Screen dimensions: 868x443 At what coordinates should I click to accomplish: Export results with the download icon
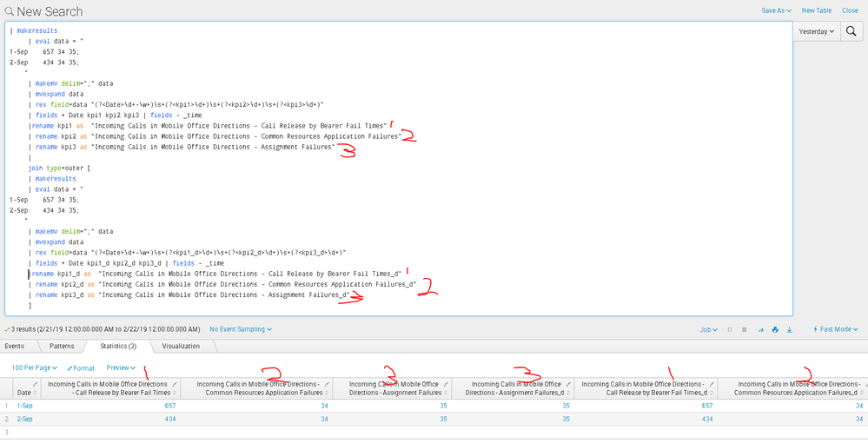[790, 329]
